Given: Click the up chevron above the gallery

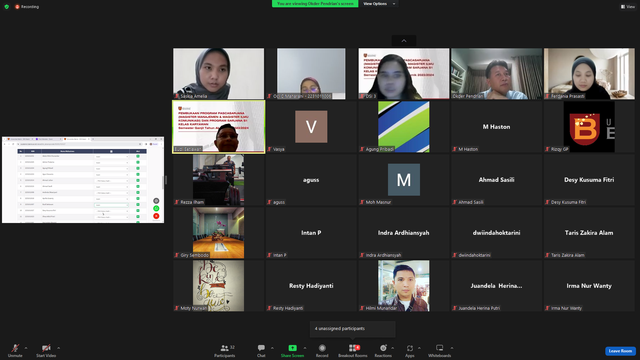Looking at the screenshot, I should point(404,41).
